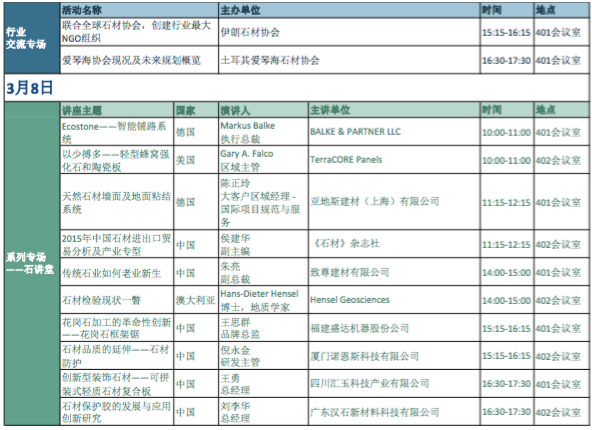592x430 pixels.
Task: Click the 演讲人 column header
Action: click(263, 110)
